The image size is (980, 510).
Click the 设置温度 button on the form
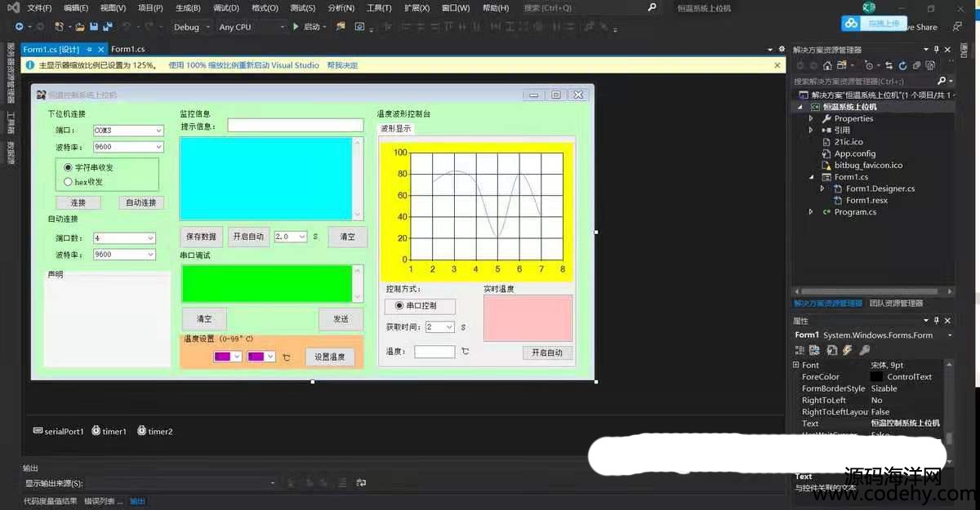pos(329,357)
